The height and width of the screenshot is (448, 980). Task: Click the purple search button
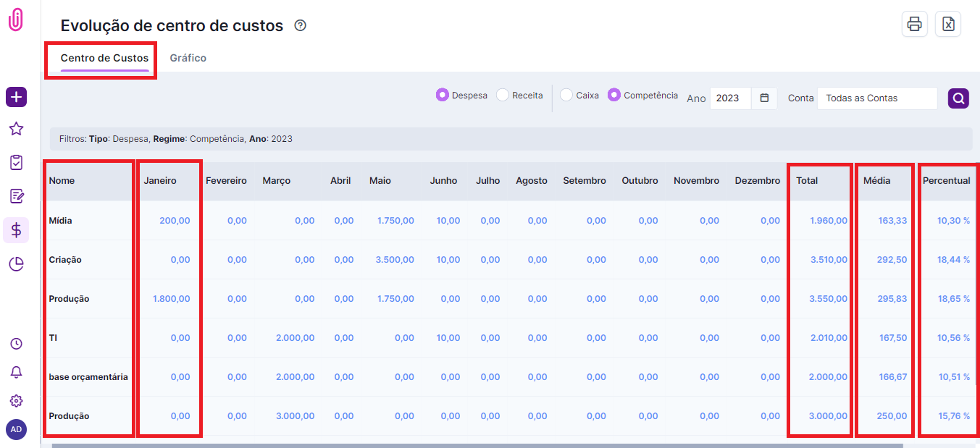pos(958,98)
